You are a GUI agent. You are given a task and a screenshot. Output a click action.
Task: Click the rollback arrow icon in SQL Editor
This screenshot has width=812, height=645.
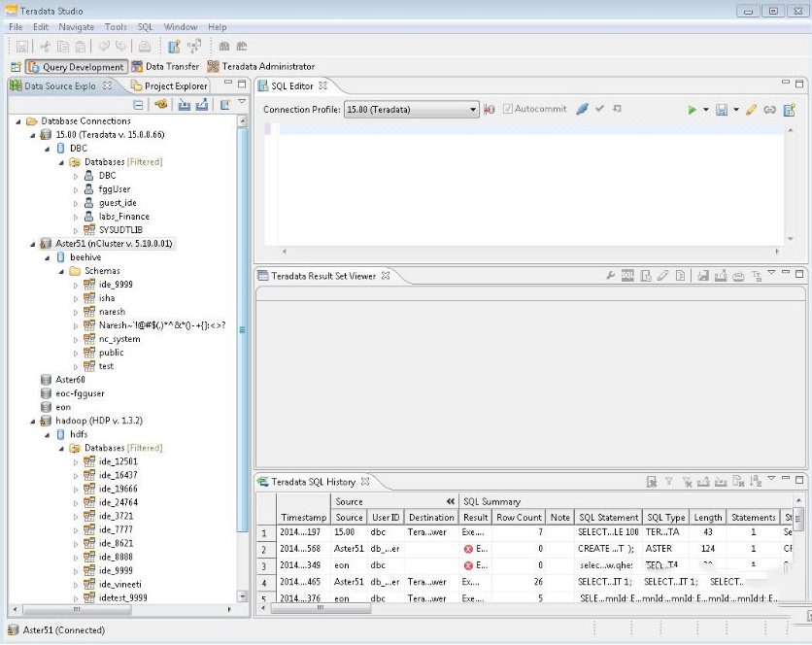pyautogui.click(x=617, y=109)
